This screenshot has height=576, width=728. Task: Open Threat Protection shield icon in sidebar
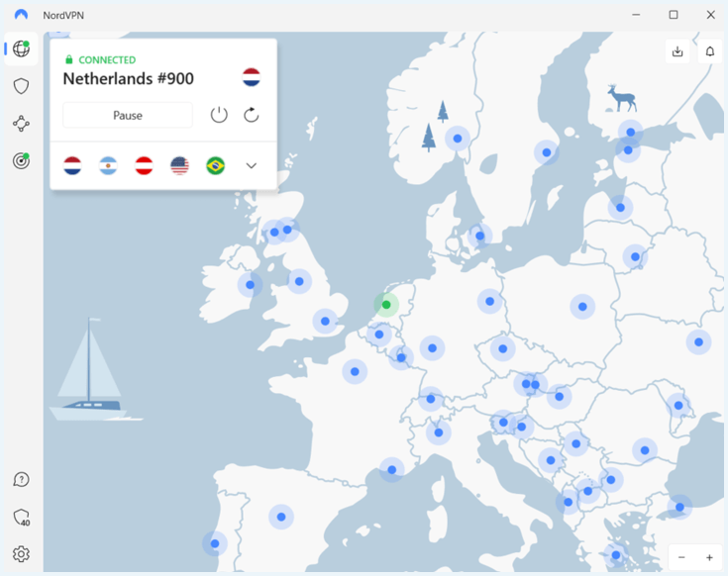tap(21, 86)
